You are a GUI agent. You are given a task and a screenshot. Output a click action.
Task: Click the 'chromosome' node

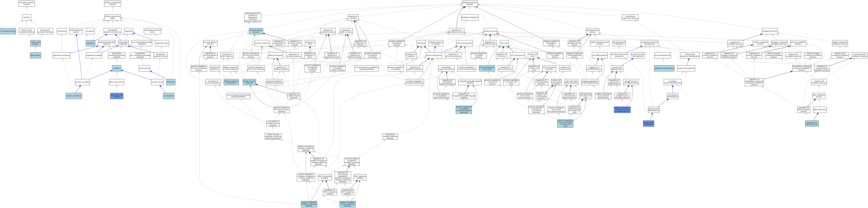[145, 68]
